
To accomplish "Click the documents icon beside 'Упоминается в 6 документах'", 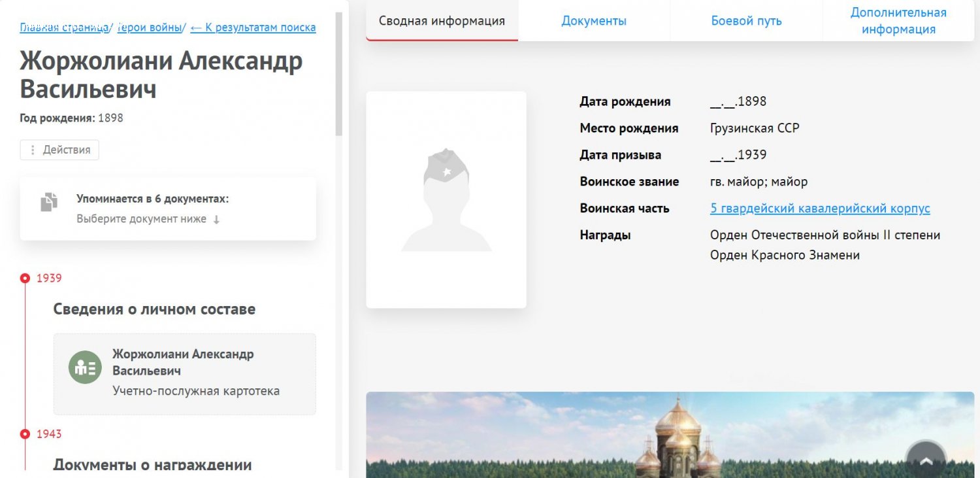I will tap(49, 202).
